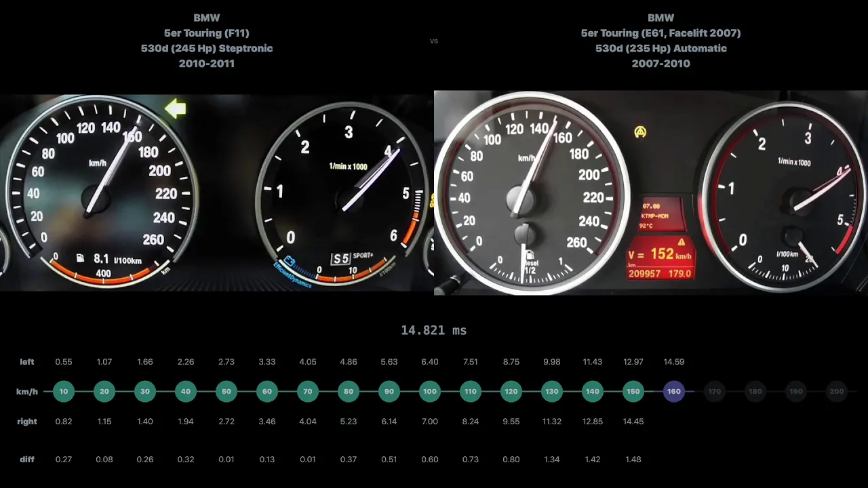Screen dimensions: 868x488
Task: Click the diff value 1.34
Action: 552,460
